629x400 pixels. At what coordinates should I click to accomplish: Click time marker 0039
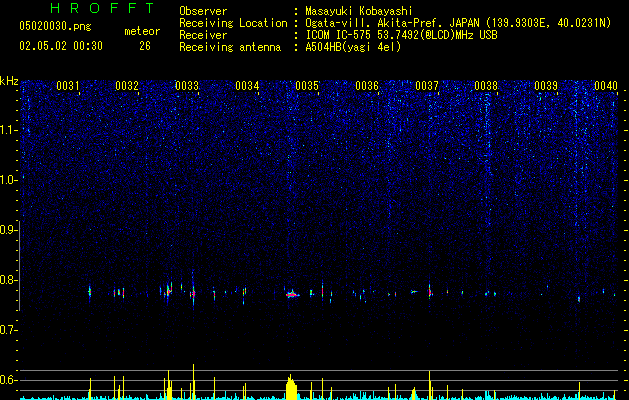click(x=546, y=86)
